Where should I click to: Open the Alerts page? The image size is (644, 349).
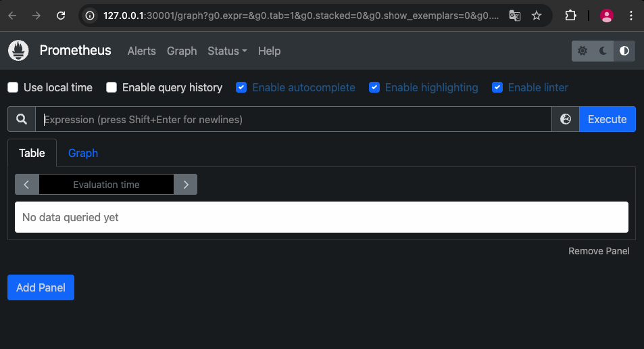pos(142,51)
